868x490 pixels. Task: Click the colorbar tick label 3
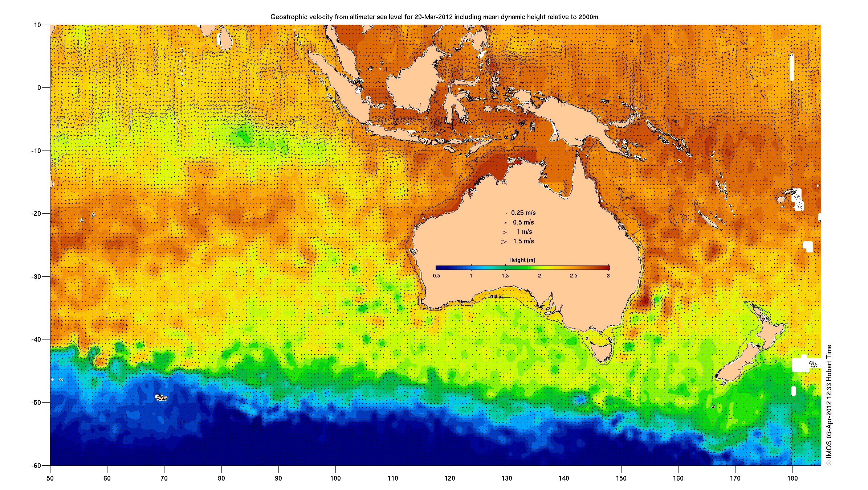pyautogui.click(x=608, y=276)
